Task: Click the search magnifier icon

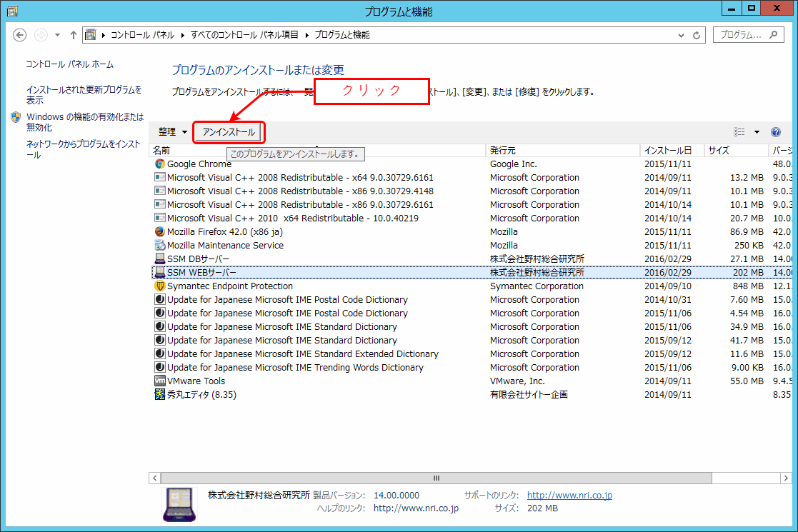Action: tap(774, 34)
